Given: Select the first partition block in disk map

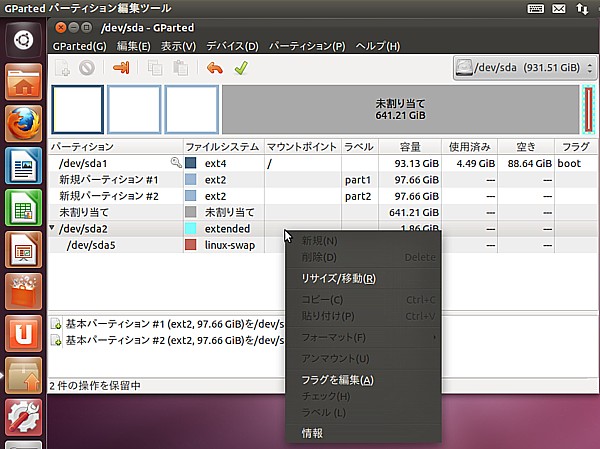Looking at the screenshot, I should [x=78, y=109].
